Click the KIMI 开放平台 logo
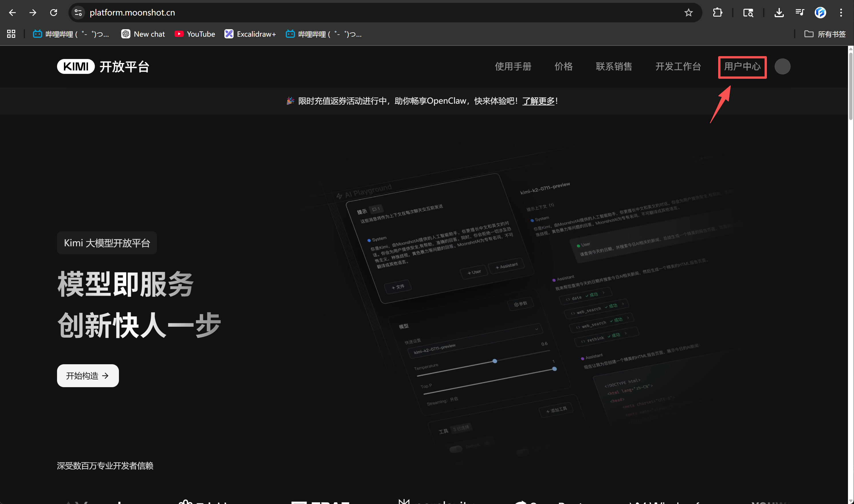The width and height of the screenshot is (854, 504). [x=103, y=66]
